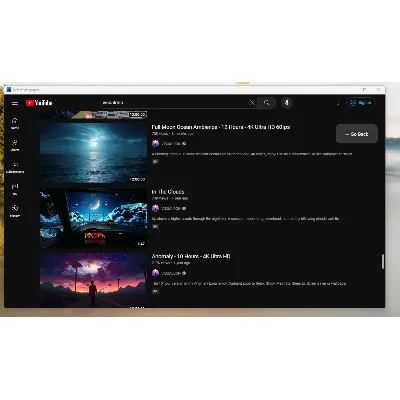400x400 pixels.
Task: Open the Full Moon Ocean Ambience thumbnail
Action: click(x=93, y=153)
